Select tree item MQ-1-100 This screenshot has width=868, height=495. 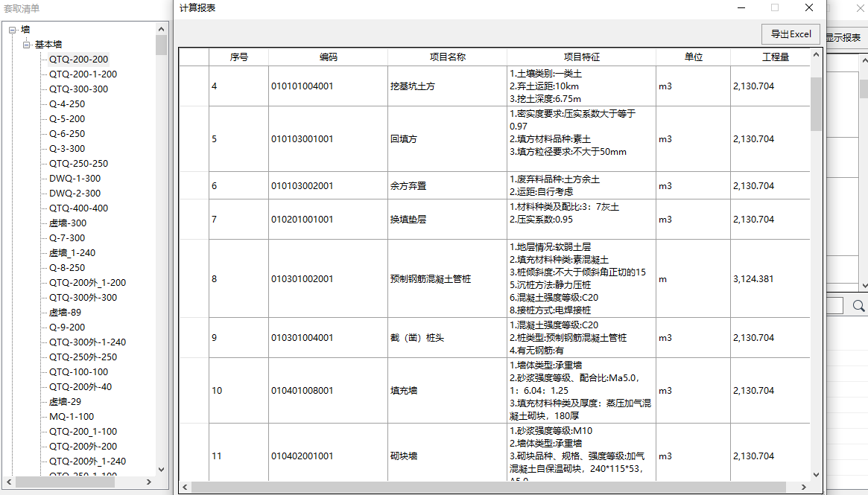tap(72, 417)
